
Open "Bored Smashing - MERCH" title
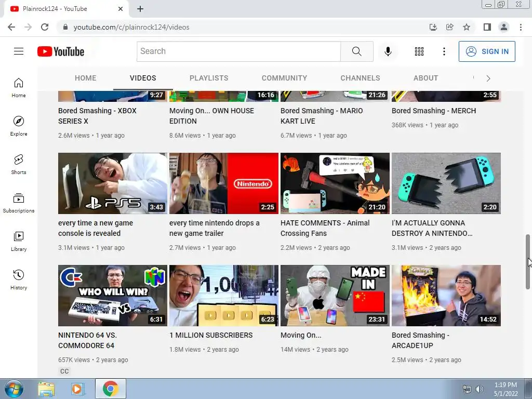click(434, 111)
